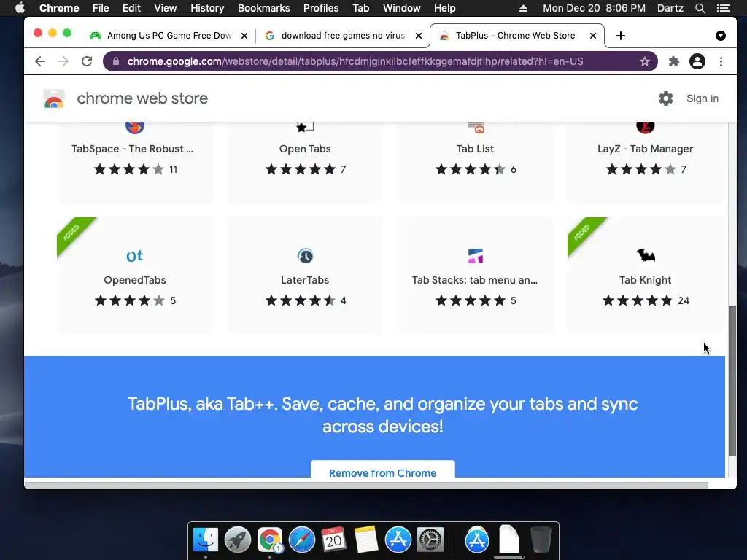Open the Chrome profile avatar
Screen dimensions: 747x560
(697, 61)
